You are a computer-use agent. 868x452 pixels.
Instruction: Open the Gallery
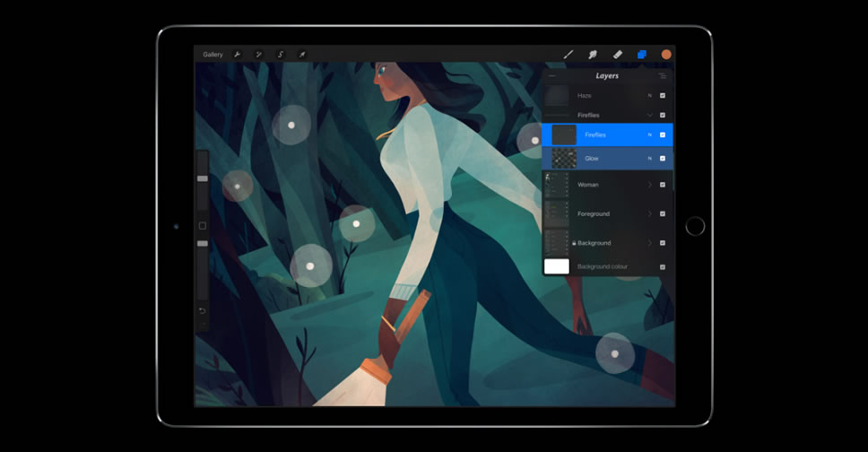click(x=213, y=55)
